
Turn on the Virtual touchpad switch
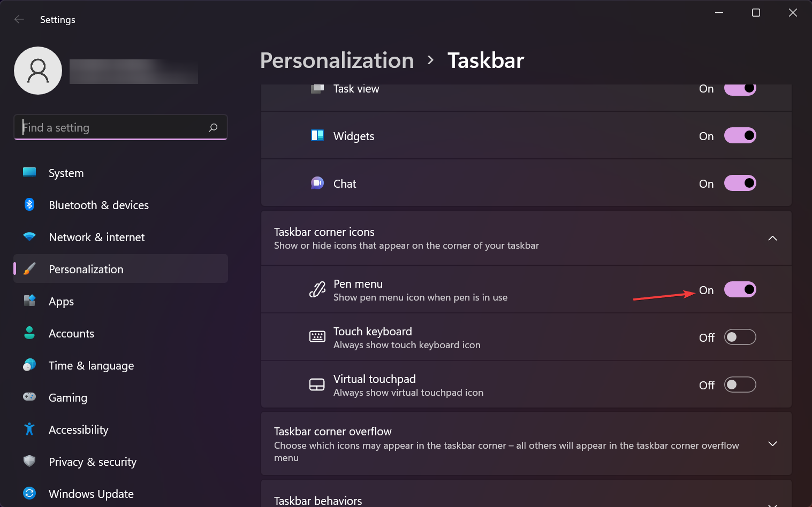click(x=740, y=384)
